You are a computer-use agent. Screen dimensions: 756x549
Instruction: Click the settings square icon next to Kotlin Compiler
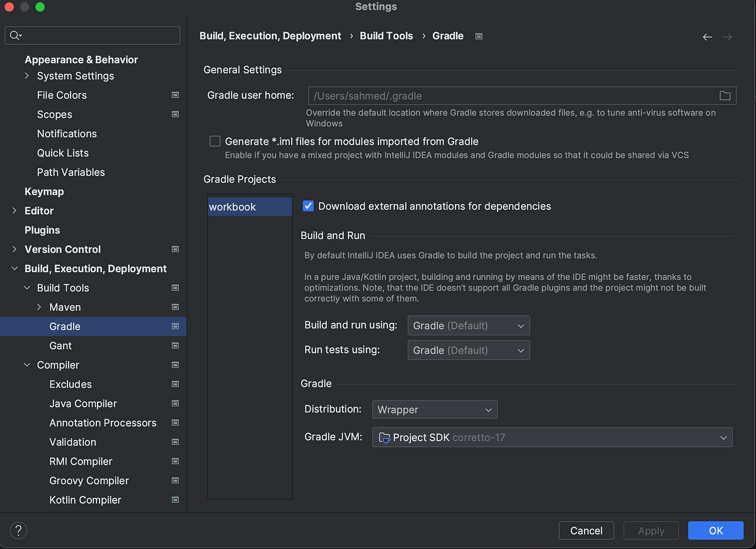coord(175,500)
